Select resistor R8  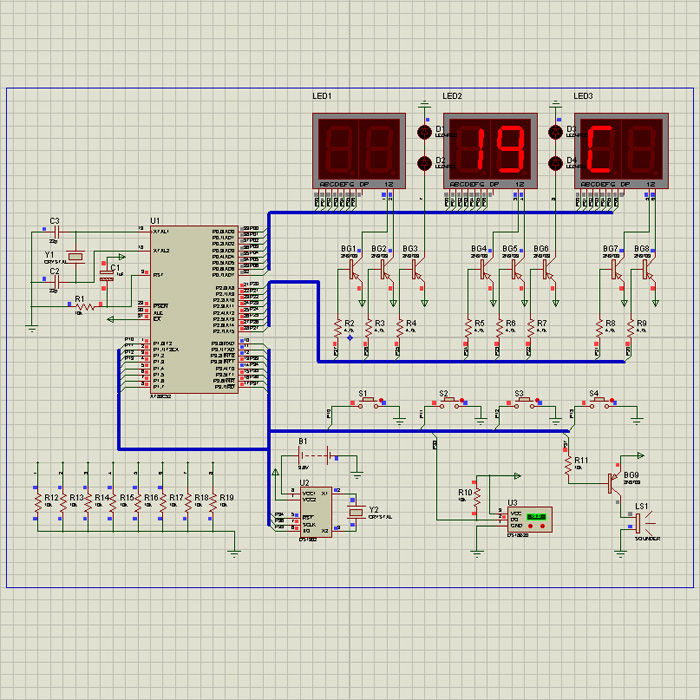600,329
